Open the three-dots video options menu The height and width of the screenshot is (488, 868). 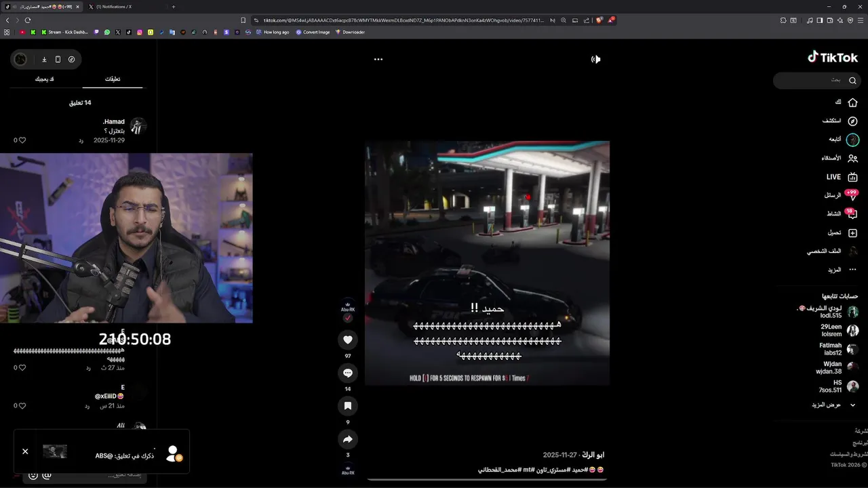[378, 59]
